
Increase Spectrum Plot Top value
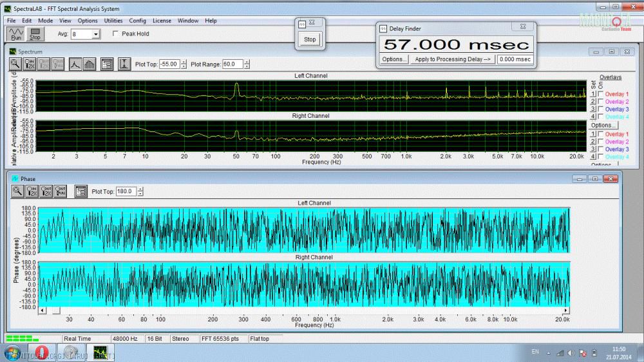[184, 62]
